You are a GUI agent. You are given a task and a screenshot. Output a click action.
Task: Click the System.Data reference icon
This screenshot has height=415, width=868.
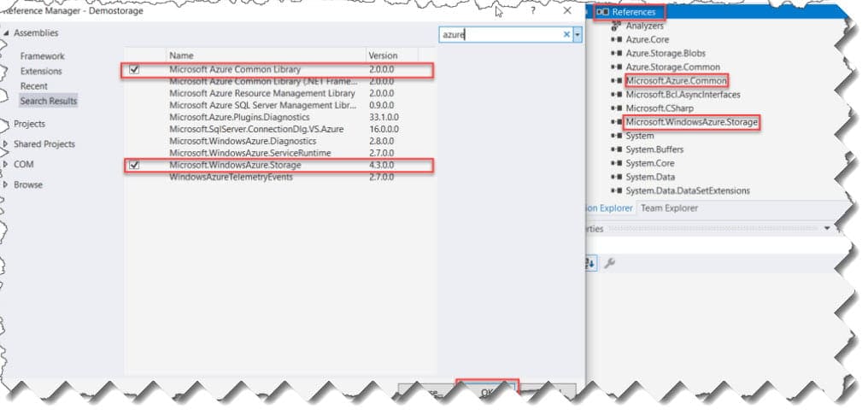pos(616,177)
